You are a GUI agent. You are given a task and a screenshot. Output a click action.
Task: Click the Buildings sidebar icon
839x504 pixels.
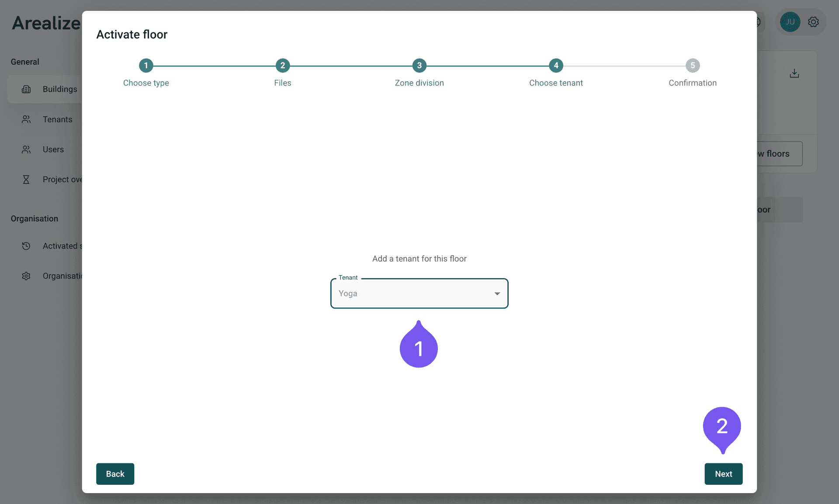pyautogui.click(x=26, y=89)
